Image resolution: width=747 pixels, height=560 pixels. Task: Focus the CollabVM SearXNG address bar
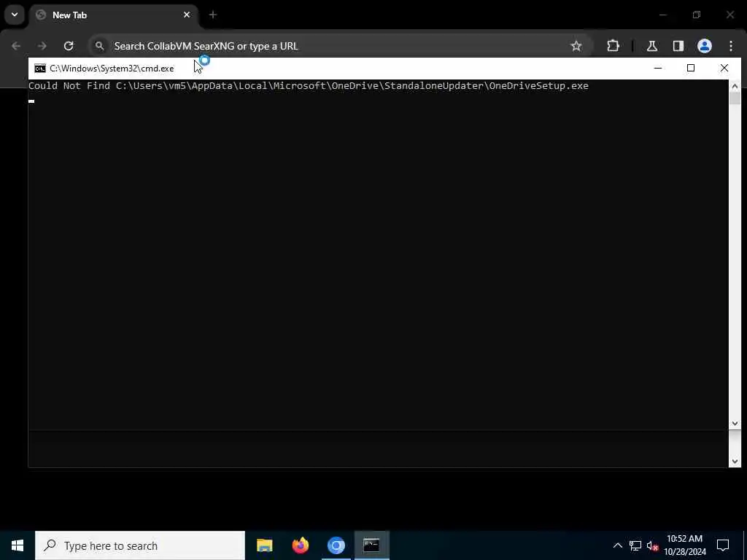[341, 46]
